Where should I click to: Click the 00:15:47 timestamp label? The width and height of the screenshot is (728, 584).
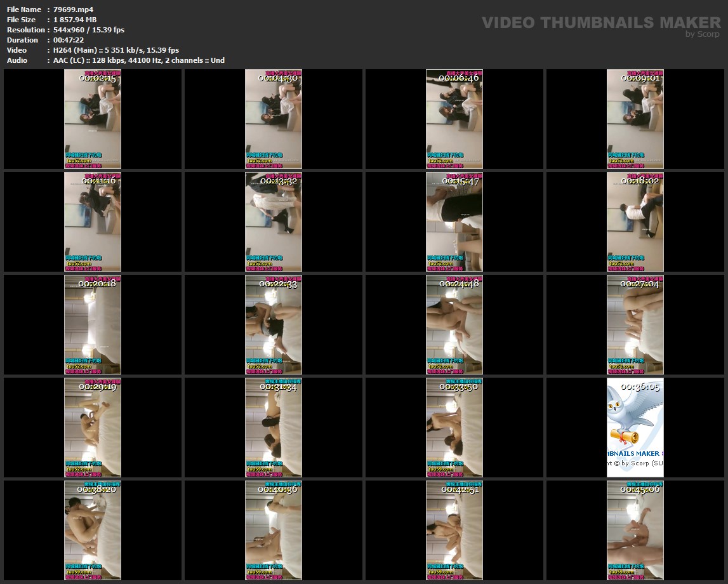(x=460, y=182)
